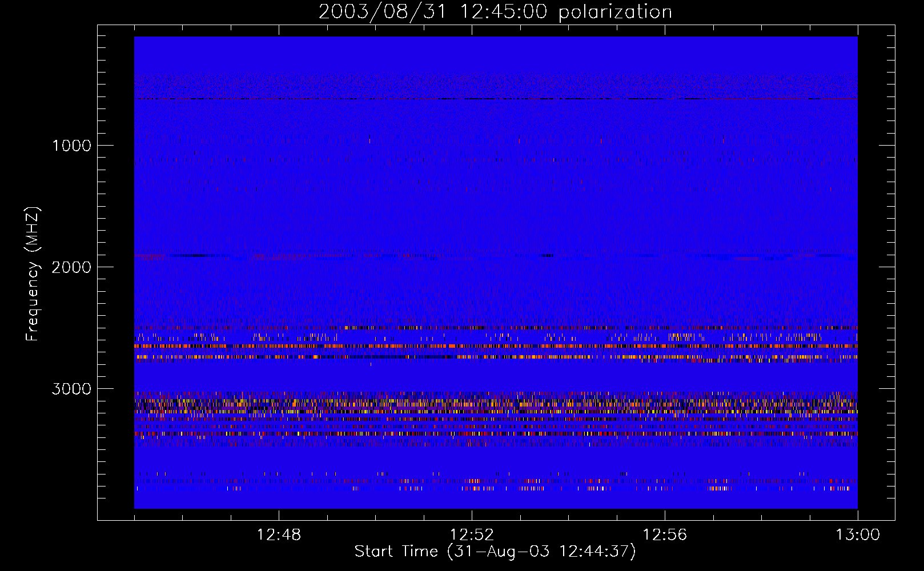
Task: Click the '13:00' time tick label
Action: point(858,535)
